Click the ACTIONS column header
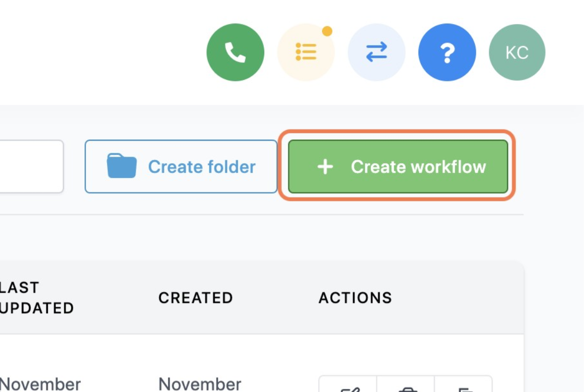Image resolution: width=588 pixels, height=392 pixels. [355, 297]
